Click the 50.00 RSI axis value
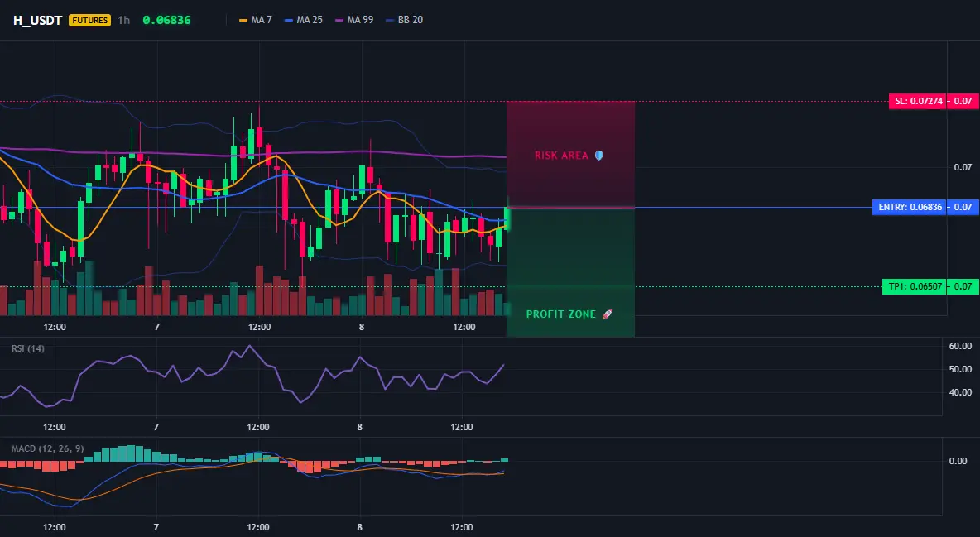Screen dimensions: 980x537 (x=960, y=370)
